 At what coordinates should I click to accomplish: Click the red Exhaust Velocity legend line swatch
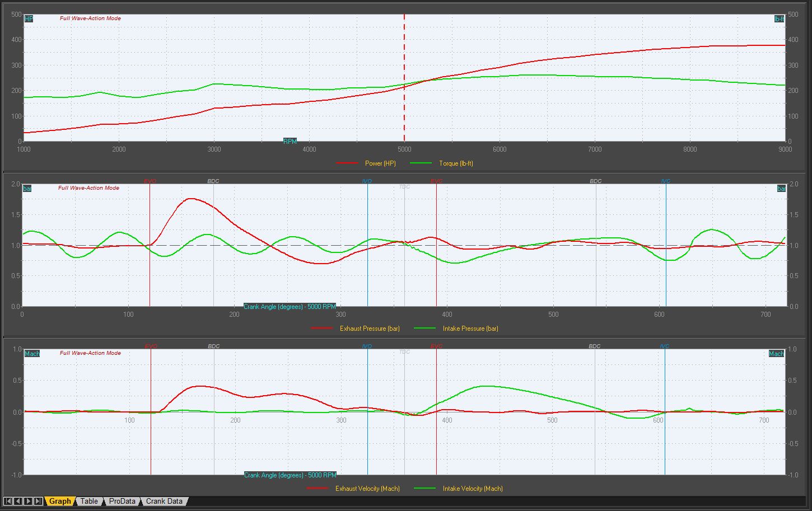[318, 489]
